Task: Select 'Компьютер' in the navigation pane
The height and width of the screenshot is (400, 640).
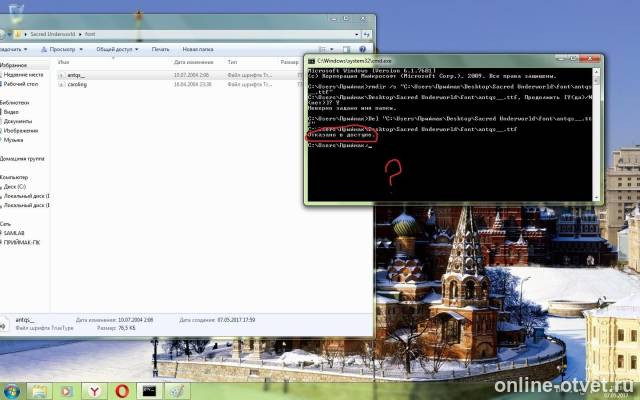Action: 14,178
